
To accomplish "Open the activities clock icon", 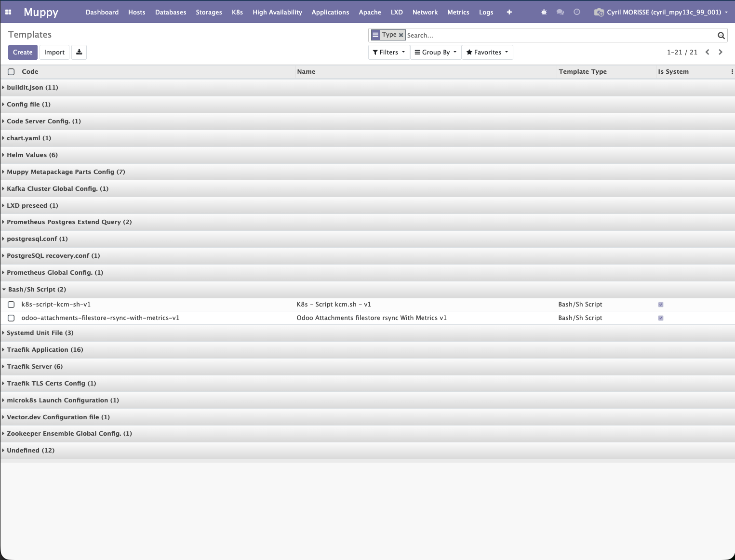I will point(576,12).
